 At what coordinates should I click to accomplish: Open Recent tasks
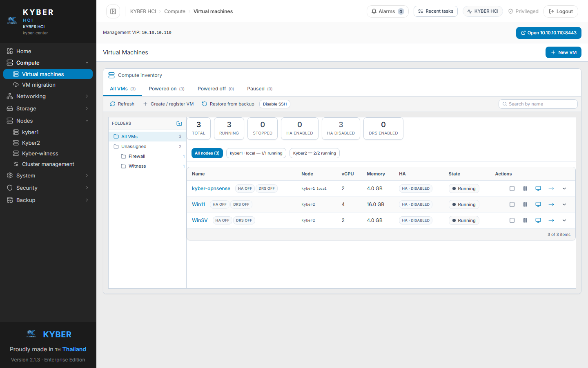pyautogui.click(x=436, y=11)
